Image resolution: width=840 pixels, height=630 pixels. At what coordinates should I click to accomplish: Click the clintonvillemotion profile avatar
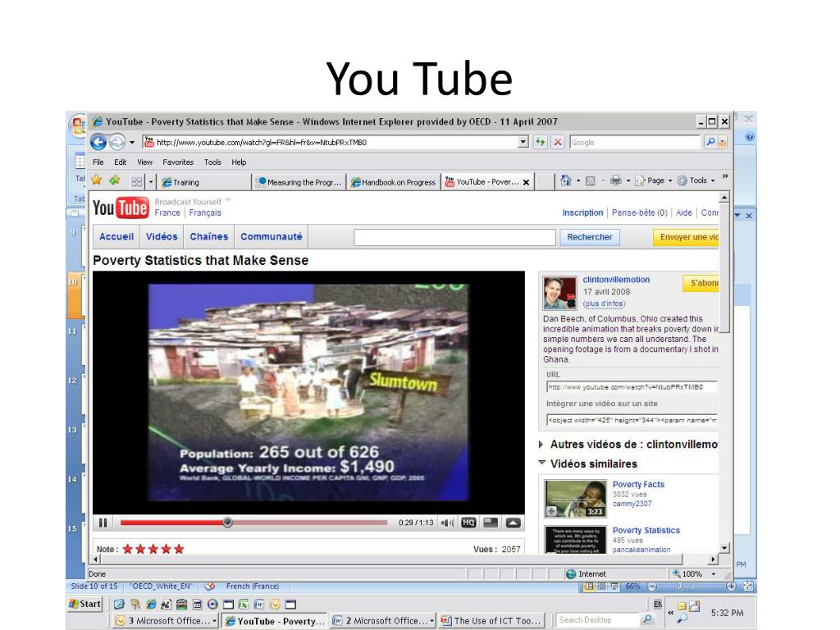[x=559, y=293]
